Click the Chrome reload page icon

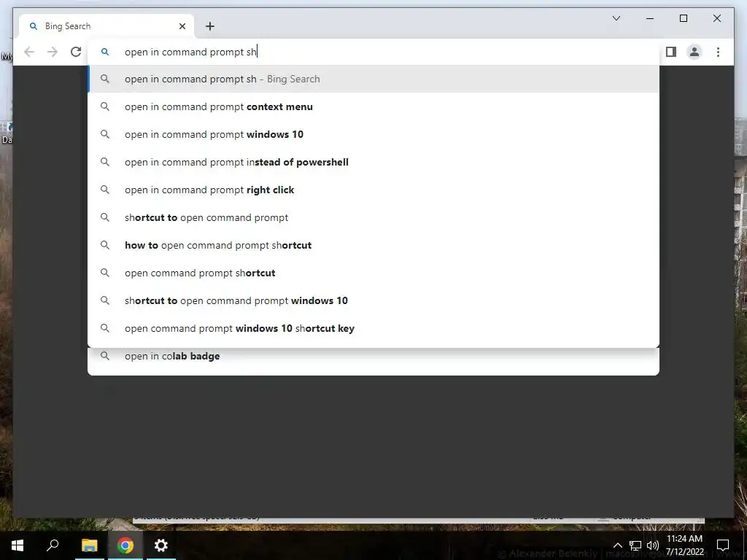pyautogui.click(x=76, y=52)
